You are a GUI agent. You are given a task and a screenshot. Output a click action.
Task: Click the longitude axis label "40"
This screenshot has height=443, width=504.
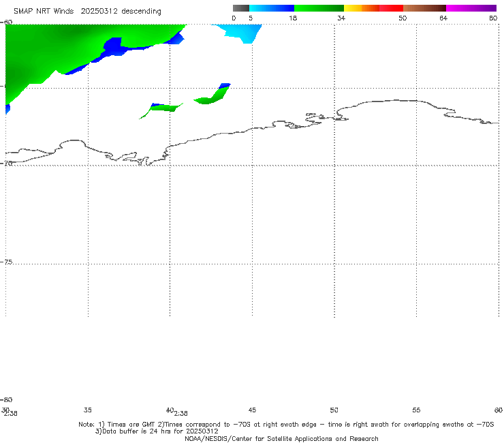click(x=170, y=410)
